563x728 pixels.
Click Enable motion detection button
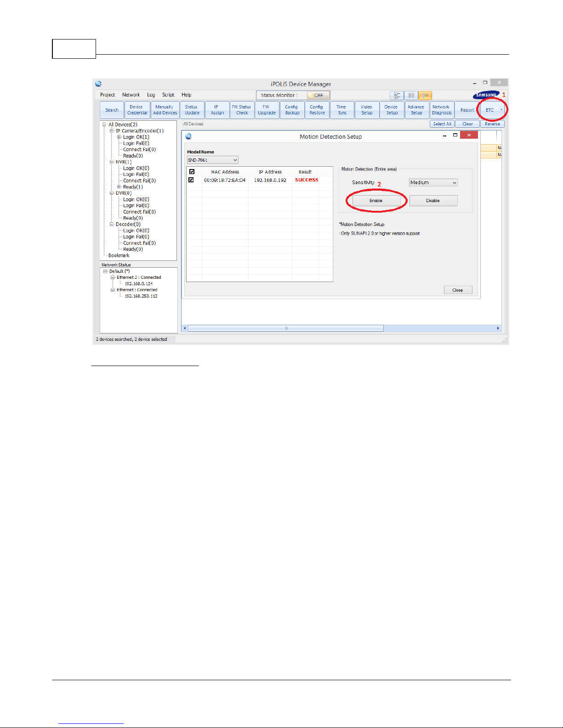(376, 201)
